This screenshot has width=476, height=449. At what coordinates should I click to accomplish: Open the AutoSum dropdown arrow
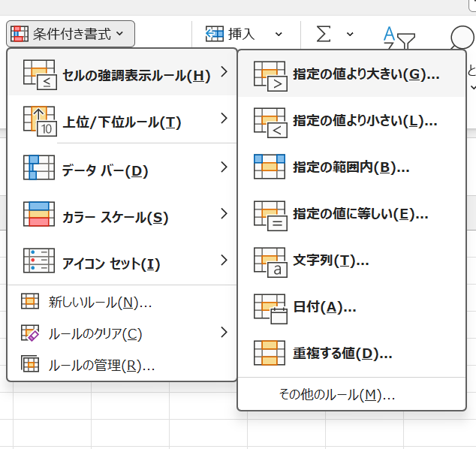pos(350,34)
